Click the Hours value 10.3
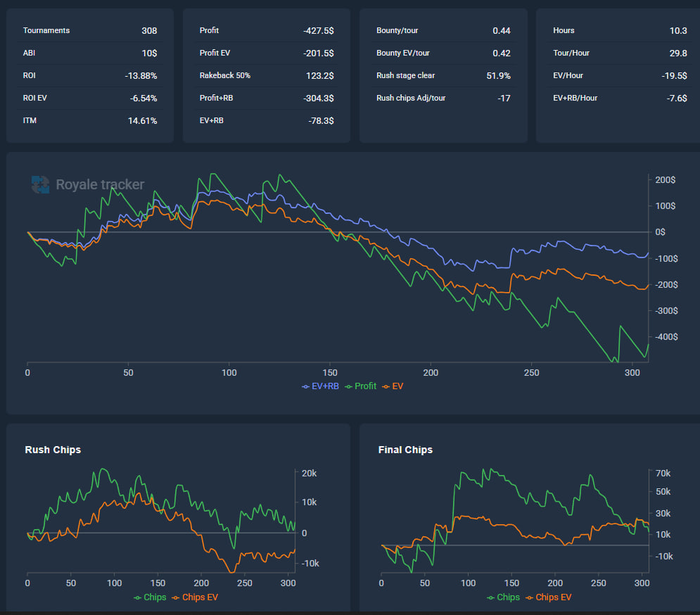Screen dimensions: 700x615 tap(675, 31)
